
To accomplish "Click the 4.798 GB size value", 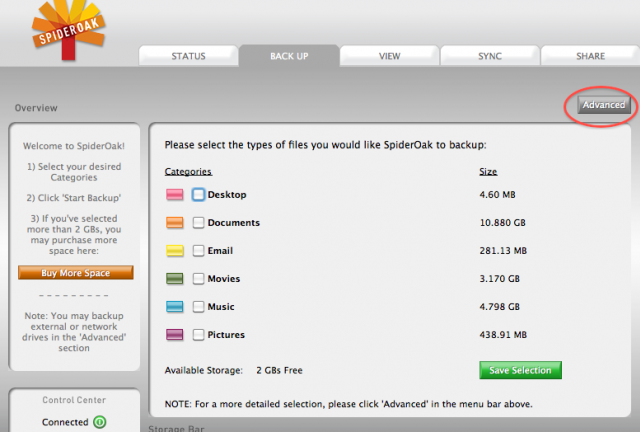I will tap(500, 306).
